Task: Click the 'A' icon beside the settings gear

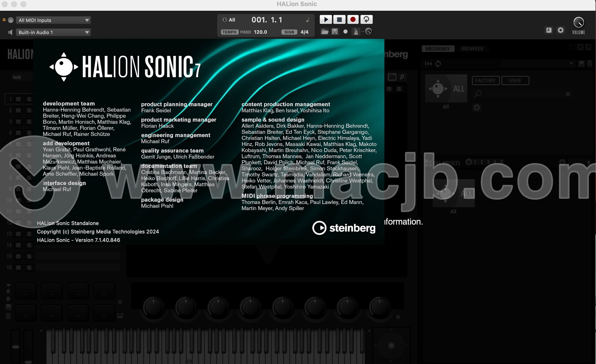Action: (549, 30)
